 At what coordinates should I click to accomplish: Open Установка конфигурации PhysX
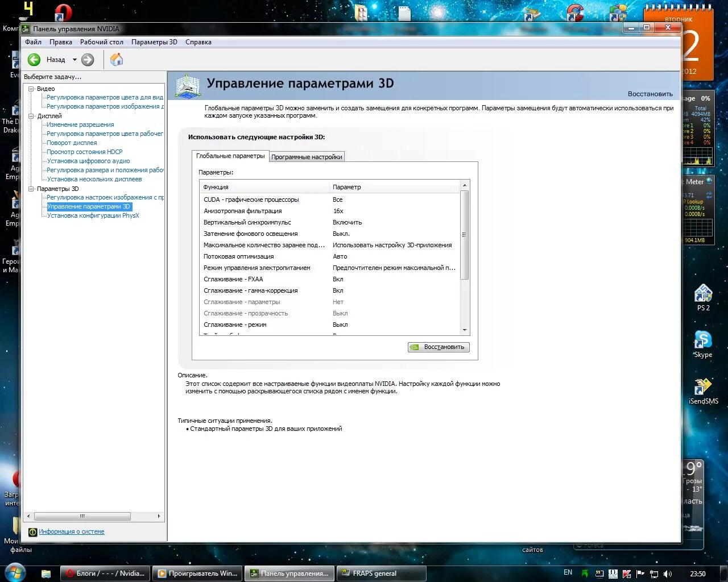coord(93,215)
